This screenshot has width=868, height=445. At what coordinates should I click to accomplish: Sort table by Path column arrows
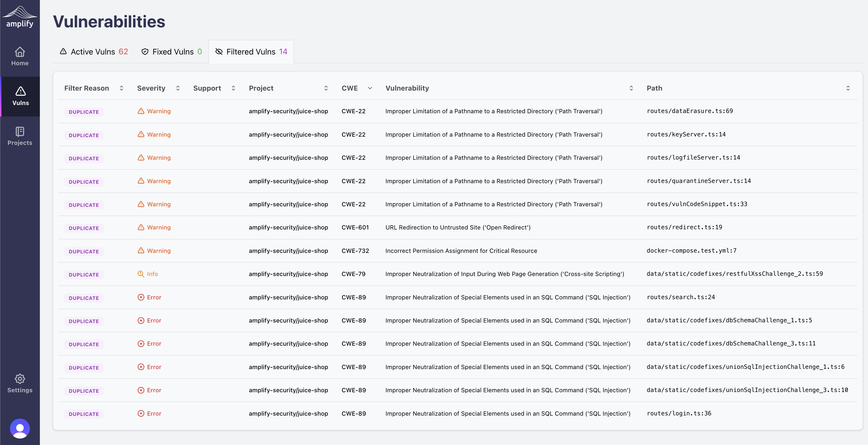[848, 88]
